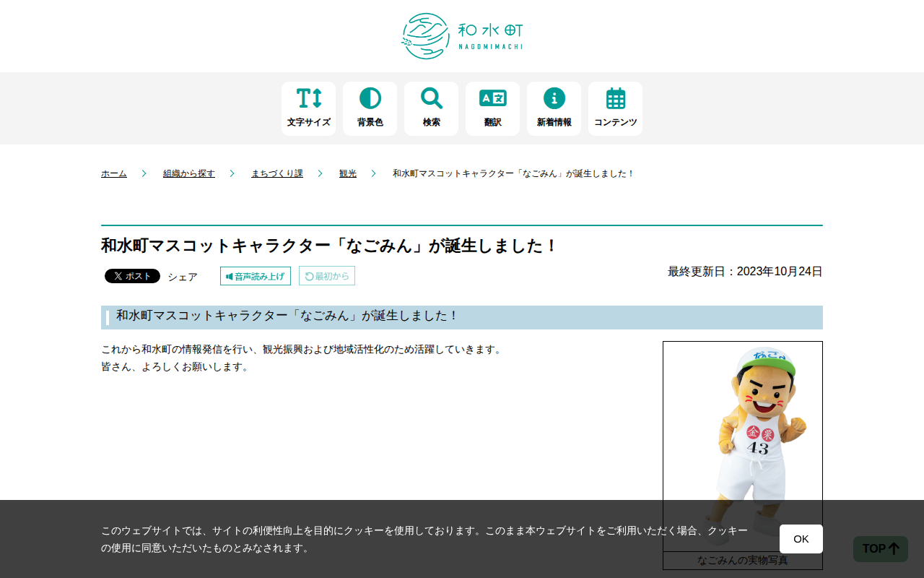Open 観光 breadcrumb link
924x578 pixels.
click(348, 173)
